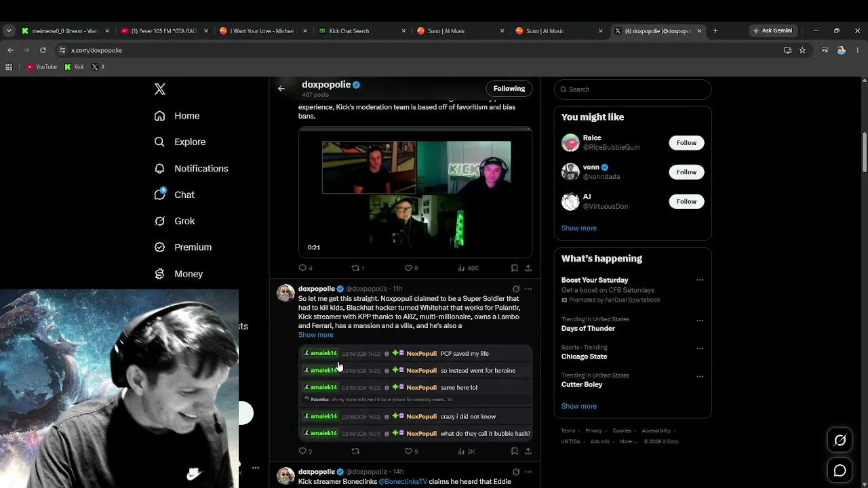
Task: Click the X search input field
Action: tap(633, 89)
